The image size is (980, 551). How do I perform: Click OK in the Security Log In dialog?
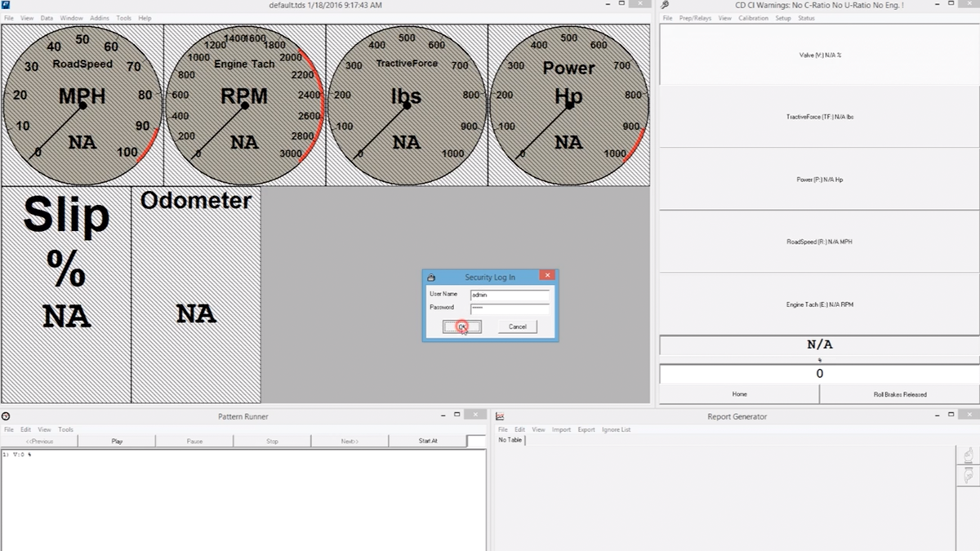461,327
